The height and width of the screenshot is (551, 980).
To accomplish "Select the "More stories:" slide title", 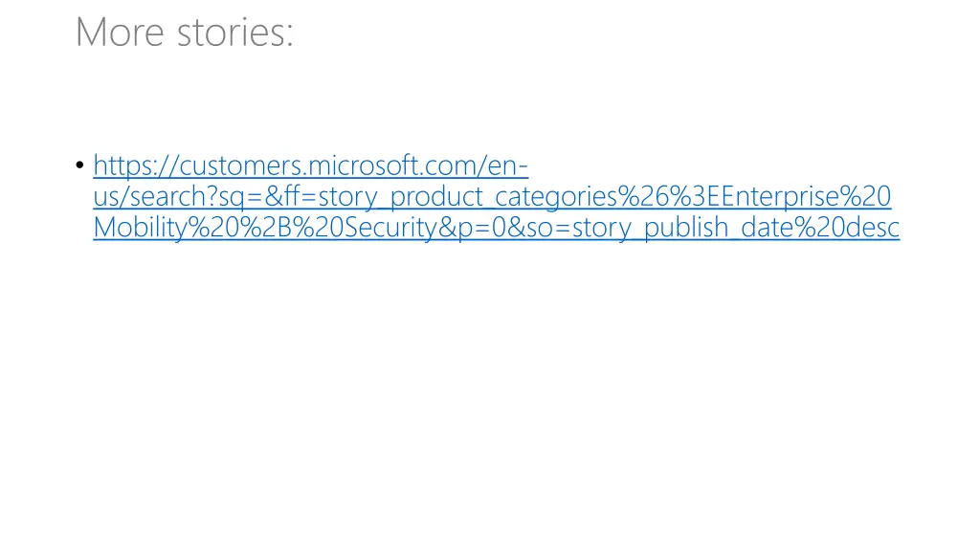I will (x=185, y=32).
